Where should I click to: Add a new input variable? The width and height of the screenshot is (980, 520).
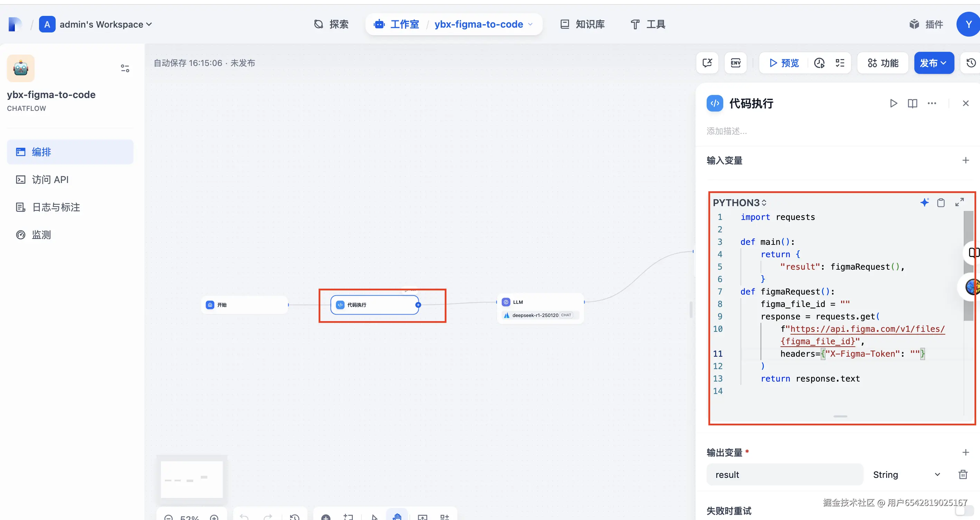[965, 161]
